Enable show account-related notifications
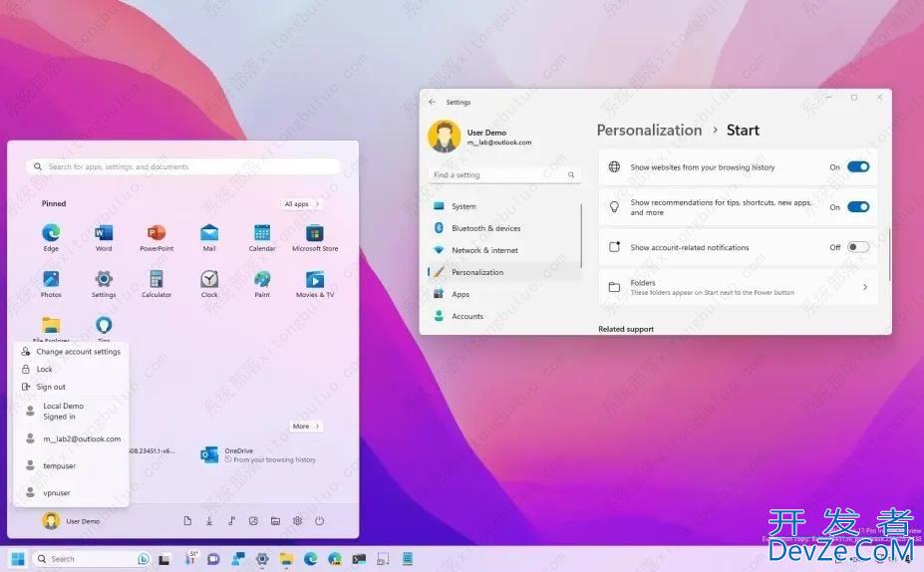 click(x=858, y=247)
